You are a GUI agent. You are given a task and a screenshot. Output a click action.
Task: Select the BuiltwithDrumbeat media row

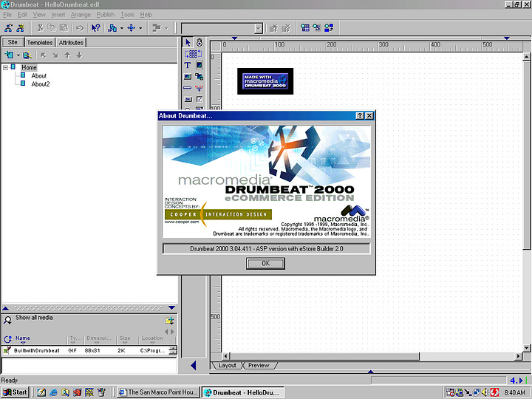pos(89,350)
